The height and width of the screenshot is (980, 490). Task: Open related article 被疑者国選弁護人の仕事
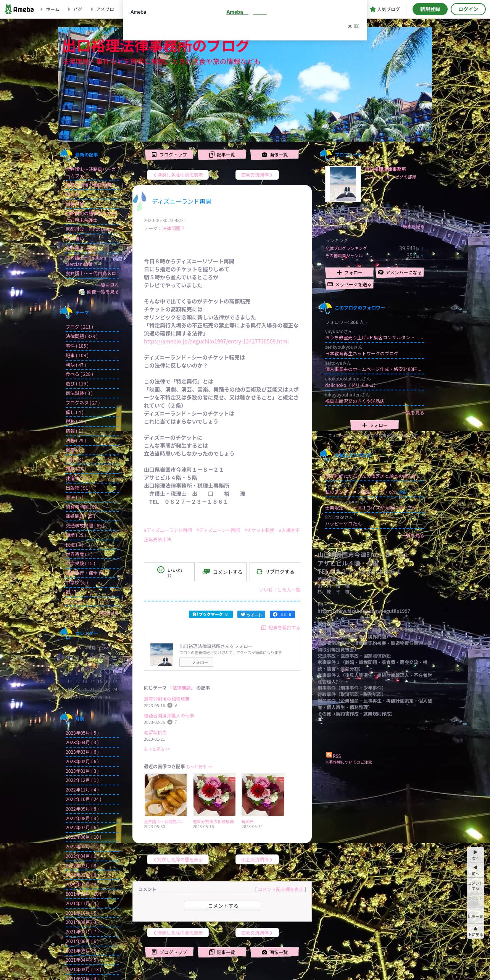[x=169, y=716]
